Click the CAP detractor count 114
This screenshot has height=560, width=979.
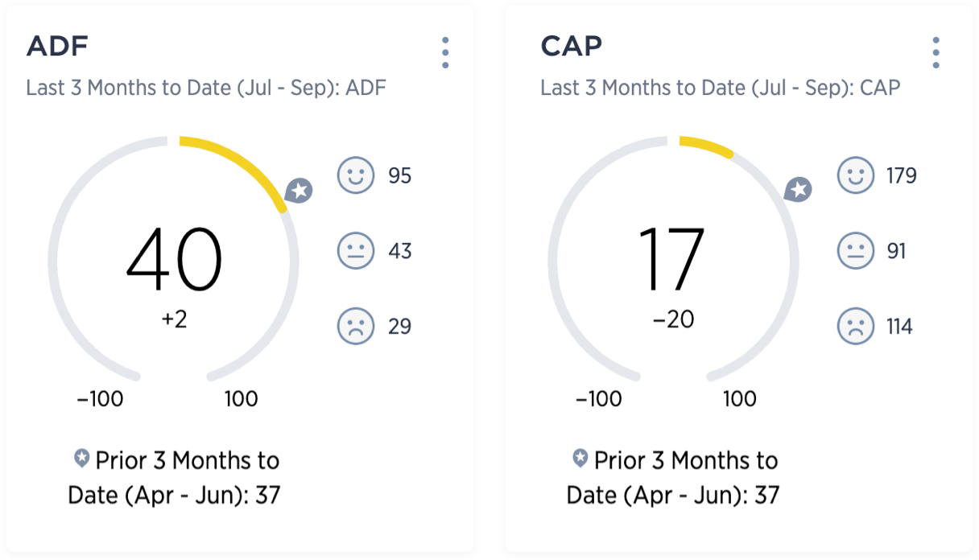pyautogui.click(x=899, y=327)
